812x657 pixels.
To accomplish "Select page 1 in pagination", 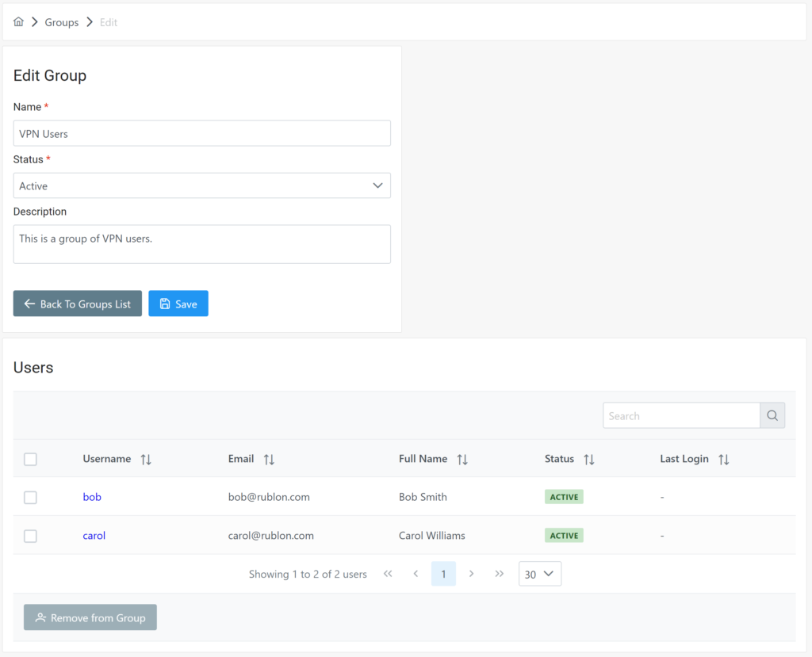I will point(443,574).
